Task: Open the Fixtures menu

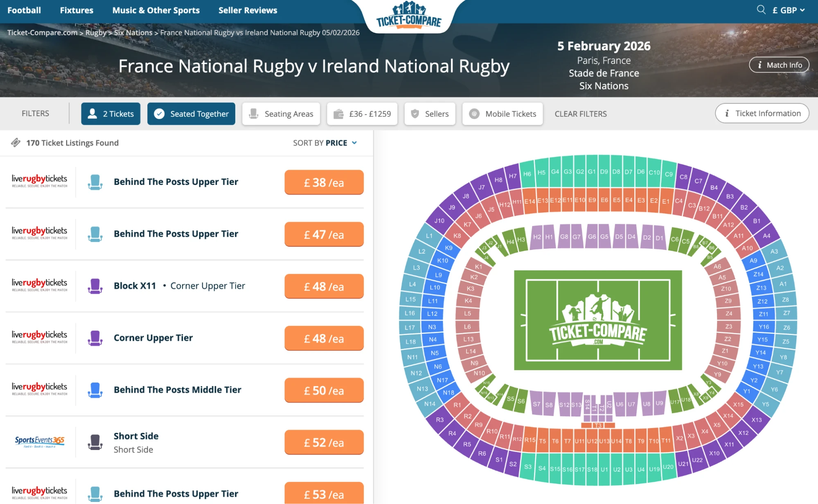Action: tap(76, 10)
